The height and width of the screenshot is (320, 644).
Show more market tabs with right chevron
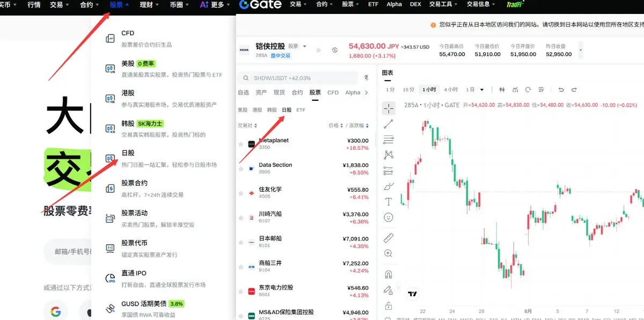[367, 92]
